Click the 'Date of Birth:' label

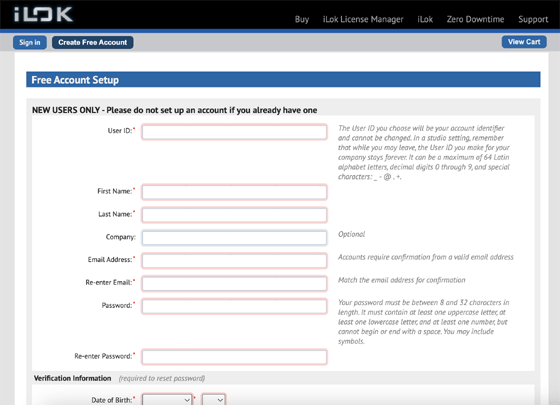111,400
